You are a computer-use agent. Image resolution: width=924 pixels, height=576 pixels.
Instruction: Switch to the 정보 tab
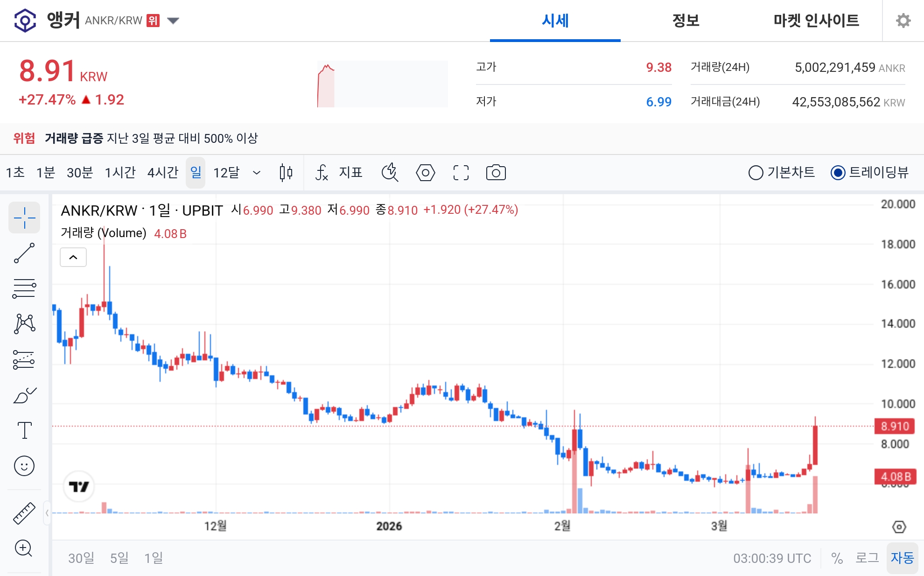[x=684, y=21]
